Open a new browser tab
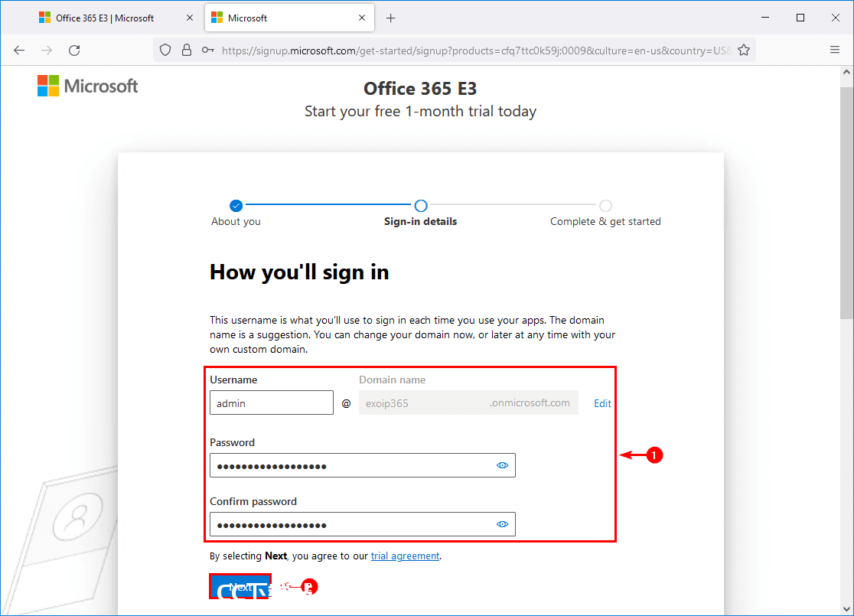The image size is (854, 616). point(390,18)
